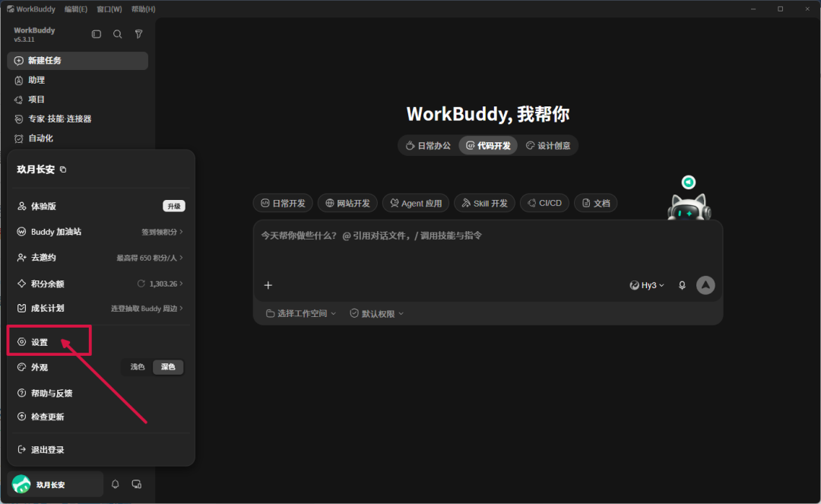Open the chat devices icon beside bell
This screenshot has width=821, height=504.
click(137, 484)
